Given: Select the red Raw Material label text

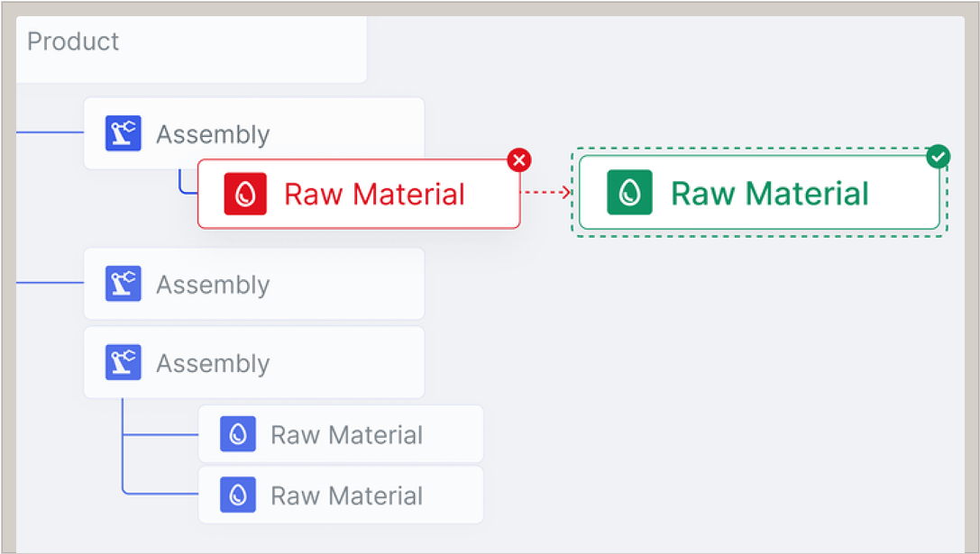Looking at the screenshot, I should [374, 195].
